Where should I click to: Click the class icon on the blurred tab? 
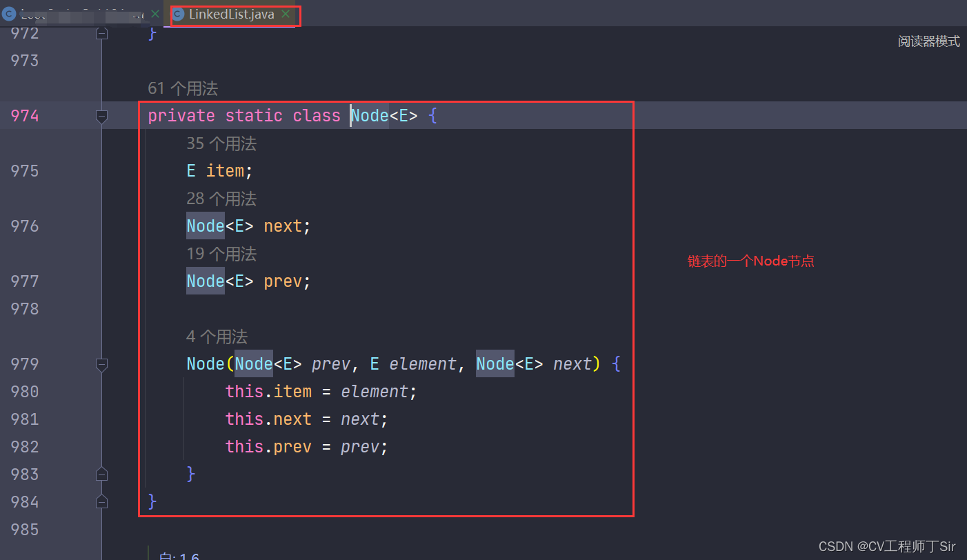[x=9, y=14]
